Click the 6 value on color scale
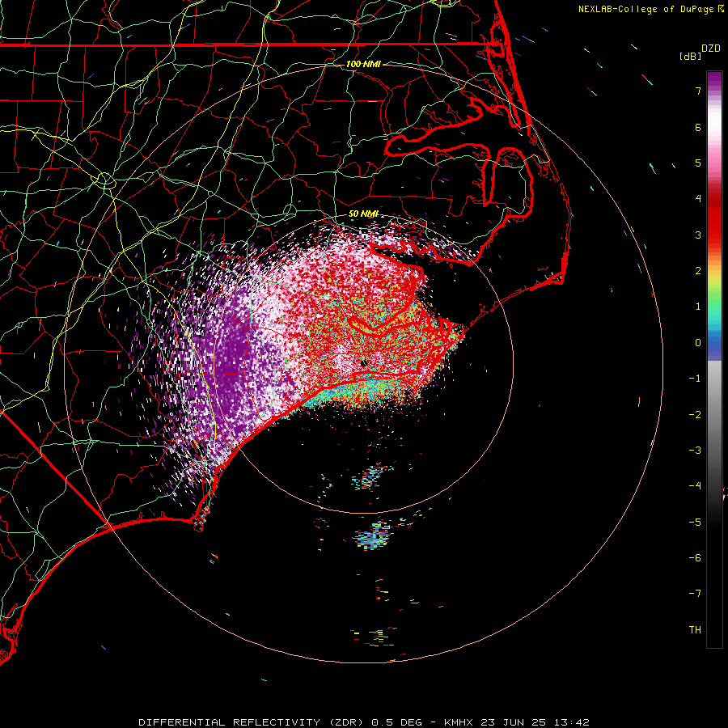This screenshot has height=728, width=728. click(698, 127)
